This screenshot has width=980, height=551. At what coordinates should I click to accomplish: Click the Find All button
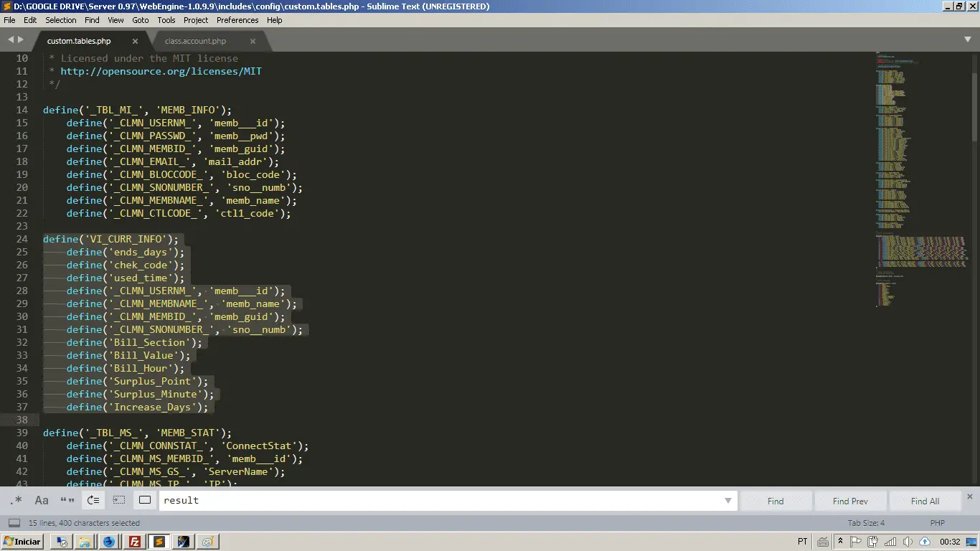tap(925, 501)
